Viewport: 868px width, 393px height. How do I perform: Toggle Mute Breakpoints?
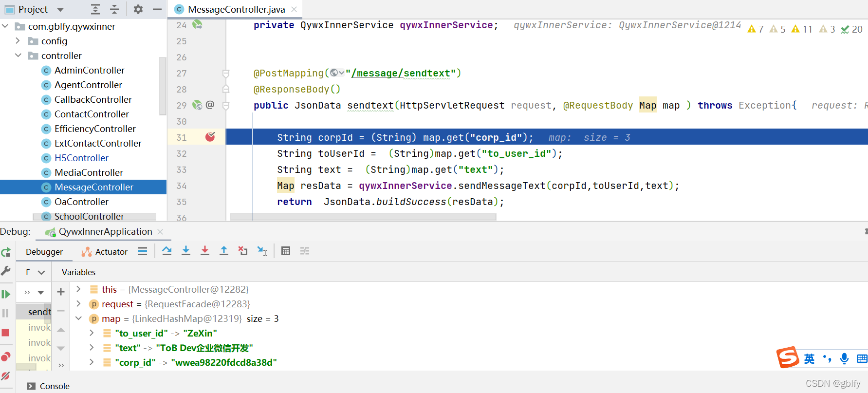click(x=6, y=375)
